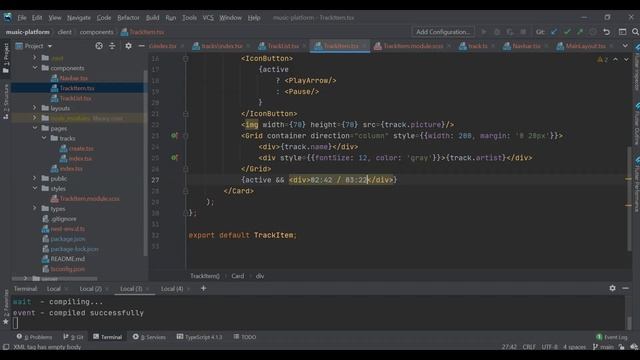Screen dimensions: 640x360
Task: Collapse the components folder
Action: [35, 68]
